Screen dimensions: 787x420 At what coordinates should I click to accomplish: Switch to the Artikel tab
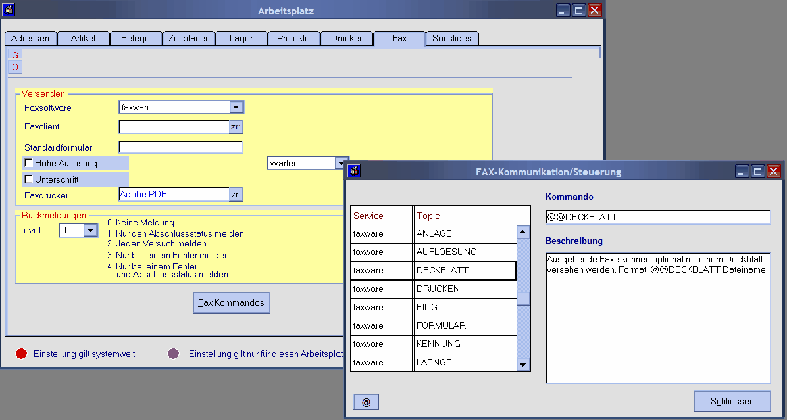point(83,39)
